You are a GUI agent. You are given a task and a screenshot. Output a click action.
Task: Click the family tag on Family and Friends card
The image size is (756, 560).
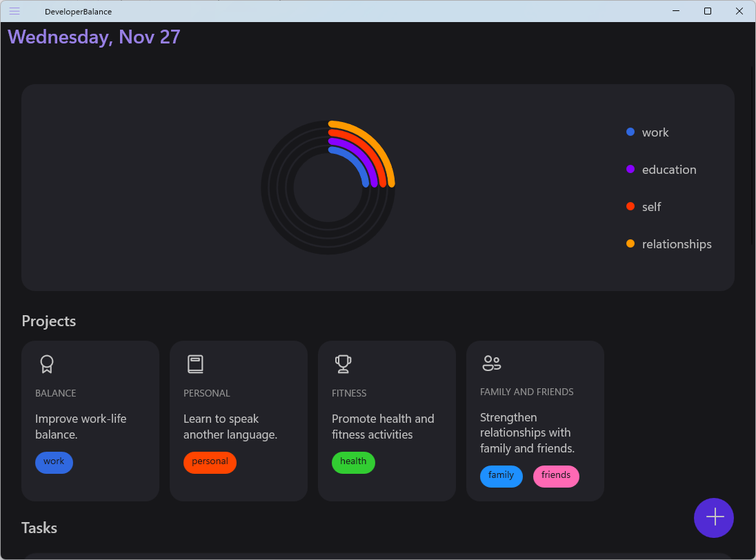click(x=501, y=476)
